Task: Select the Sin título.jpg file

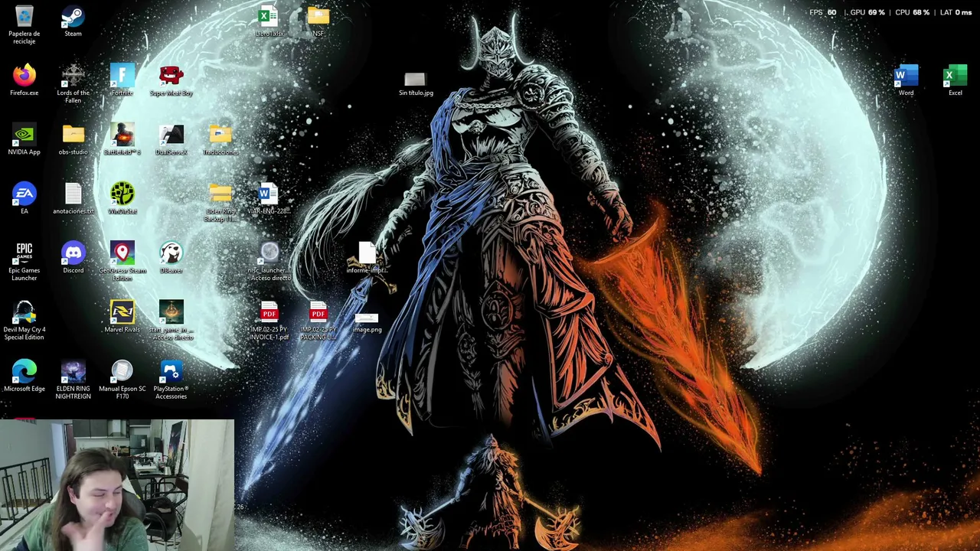Action: coord(416,84)
